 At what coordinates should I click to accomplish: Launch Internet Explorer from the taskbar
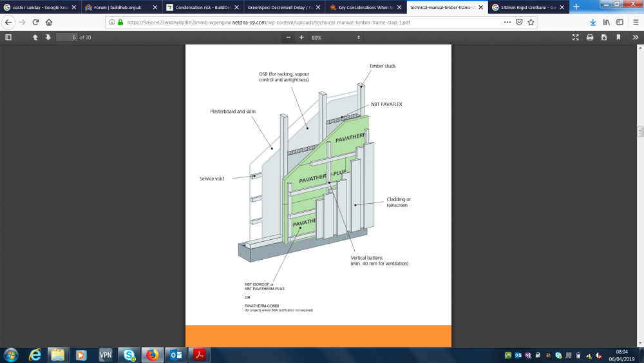pyautogui.click(x=35, y=355)
